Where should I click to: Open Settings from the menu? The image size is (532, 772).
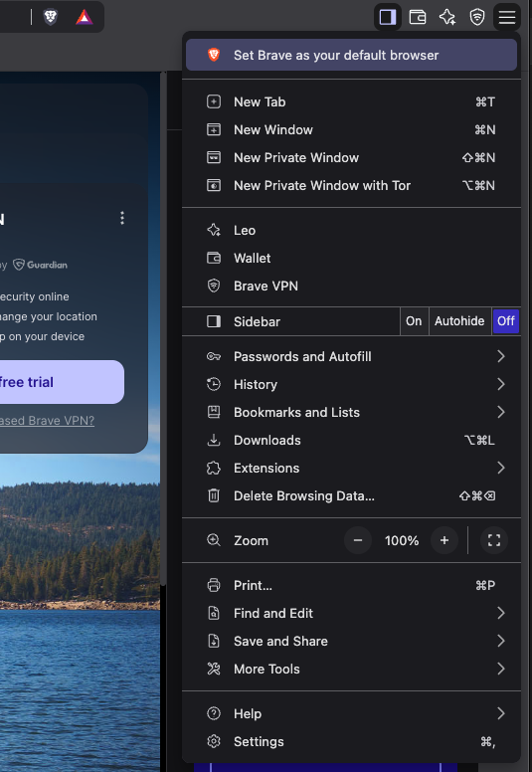351,741
